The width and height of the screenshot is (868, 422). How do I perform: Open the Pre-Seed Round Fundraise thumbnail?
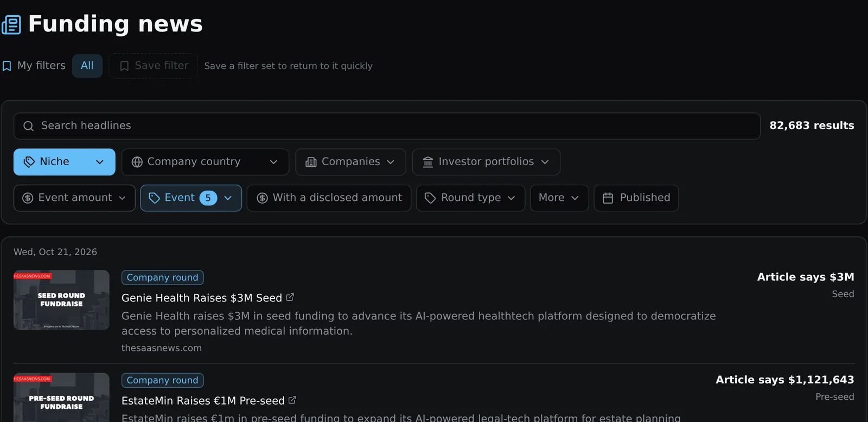tap(61, 397)
